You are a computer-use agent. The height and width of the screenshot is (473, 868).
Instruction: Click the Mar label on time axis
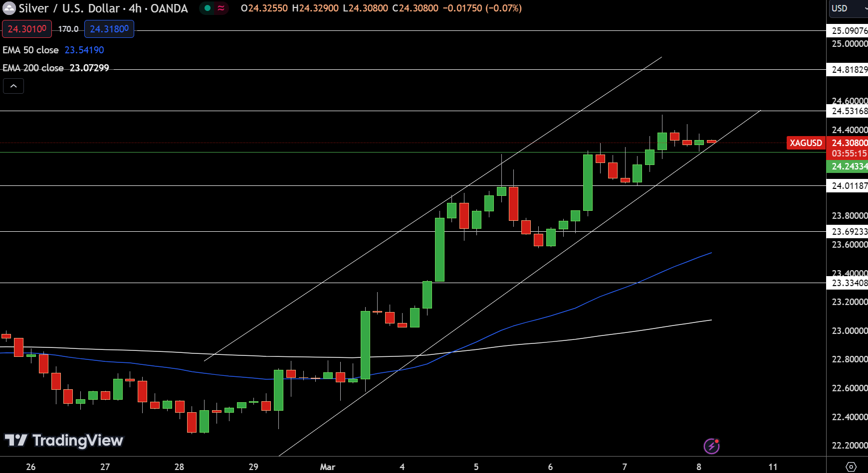[x=327, y=467]
